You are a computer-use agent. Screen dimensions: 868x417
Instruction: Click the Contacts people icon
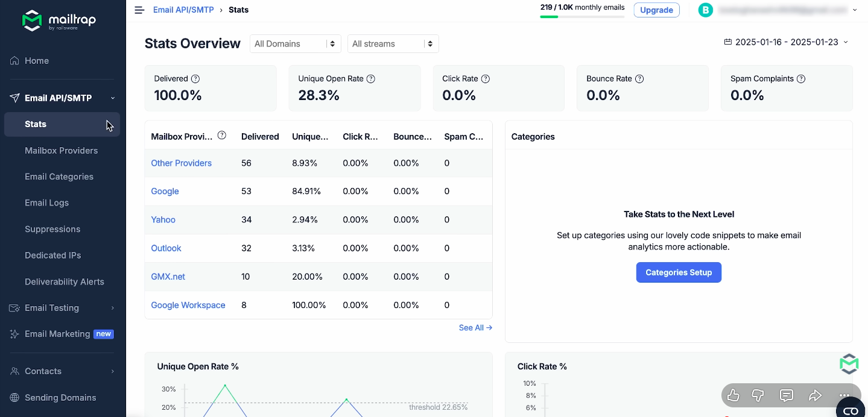coord(14,371)
